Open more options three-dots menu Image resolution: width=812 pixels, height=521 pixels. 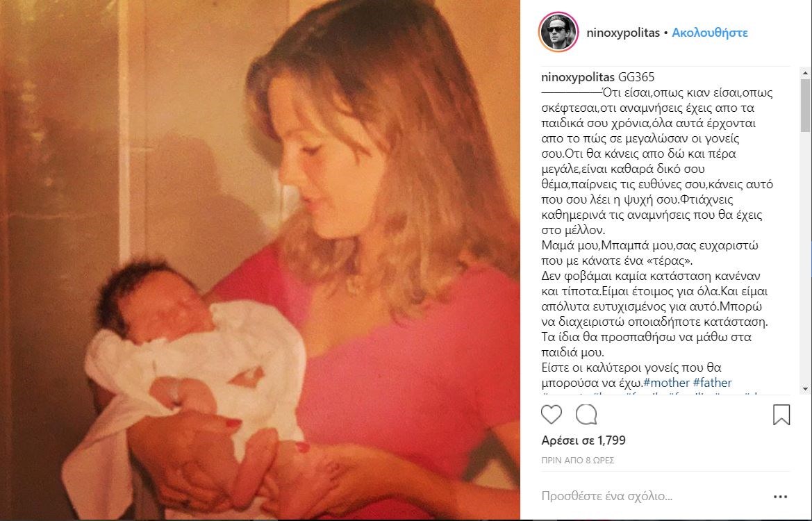point(780,497)
